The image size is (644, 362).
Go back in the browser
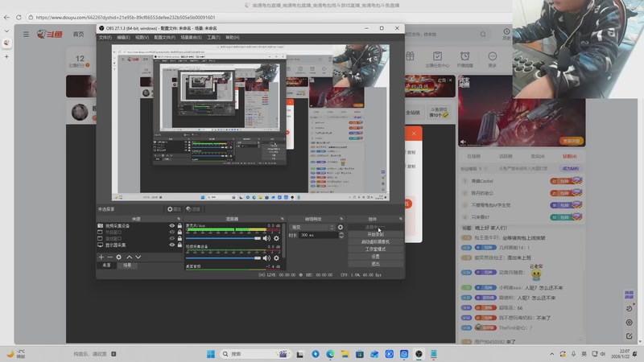6,17
